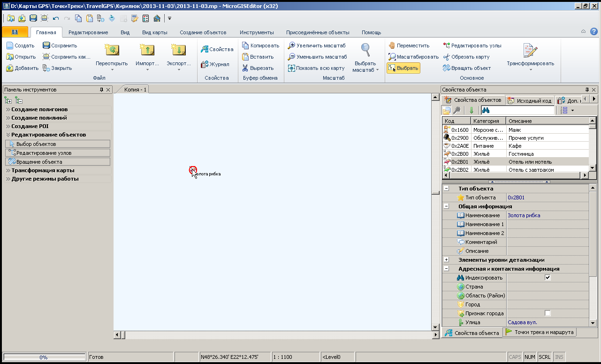Uncheck the Индексировать checkbox

548,278
